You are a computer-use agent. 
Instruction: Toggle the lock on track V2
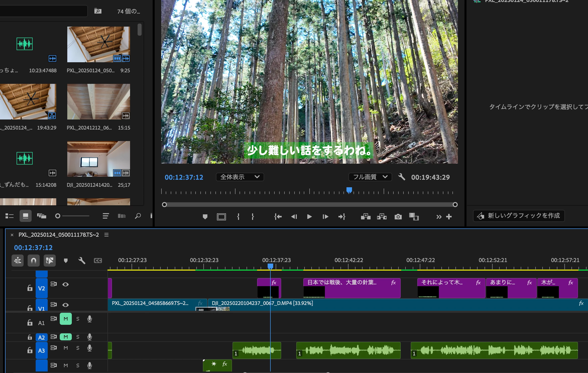pos(30,288)
